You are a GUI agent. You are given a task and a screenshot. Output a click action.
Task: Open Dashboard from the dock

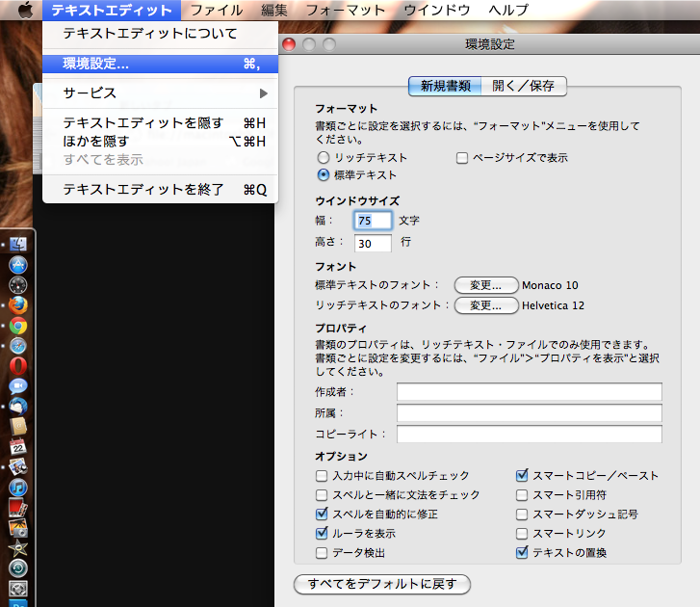coord(18,285)
